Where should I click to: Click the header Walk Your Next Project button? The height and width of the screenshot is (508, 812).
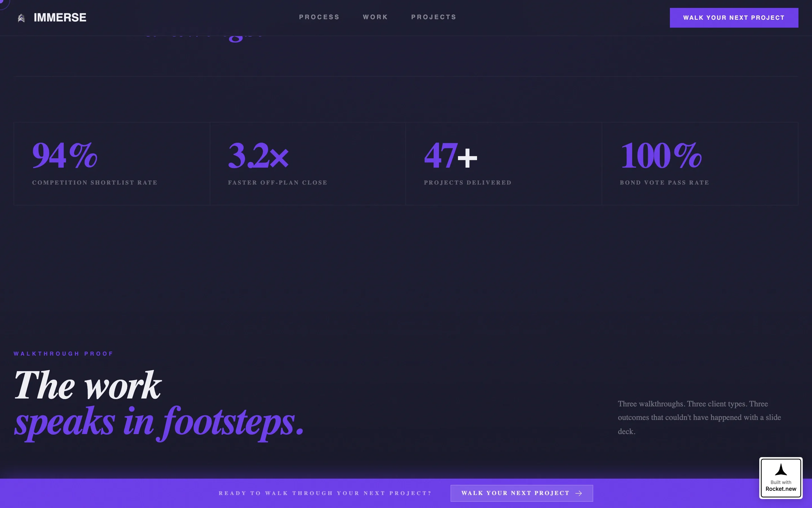pyautogui.click(x=734, y=18)
